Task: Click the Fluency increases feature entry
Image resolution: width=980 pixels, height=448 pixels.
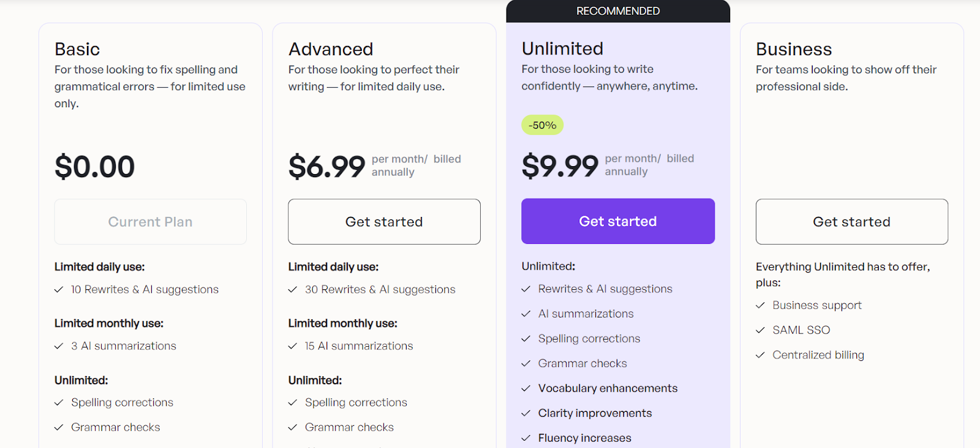Action: (584, 437)
